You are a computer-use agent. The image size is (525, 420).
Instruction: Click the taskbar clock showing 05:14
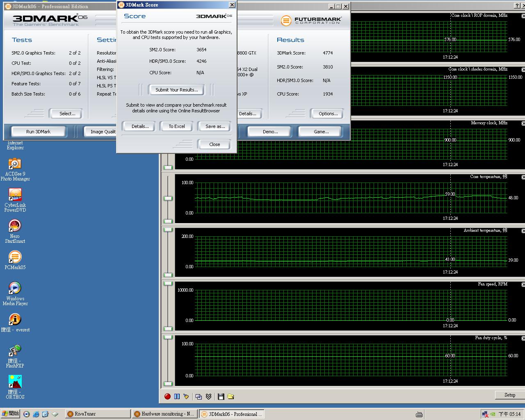pyautogui.click(x=509, y=414)
